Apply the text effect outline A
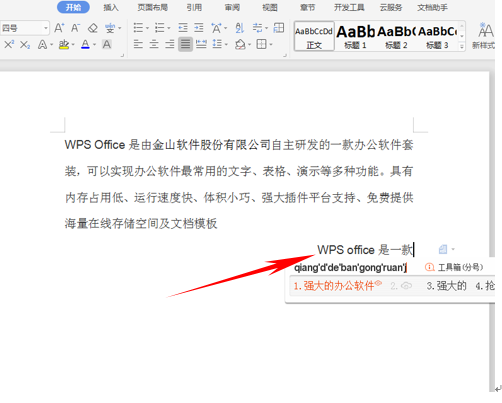The height and width of the screenshot is (403, 502). click(42, 44)
